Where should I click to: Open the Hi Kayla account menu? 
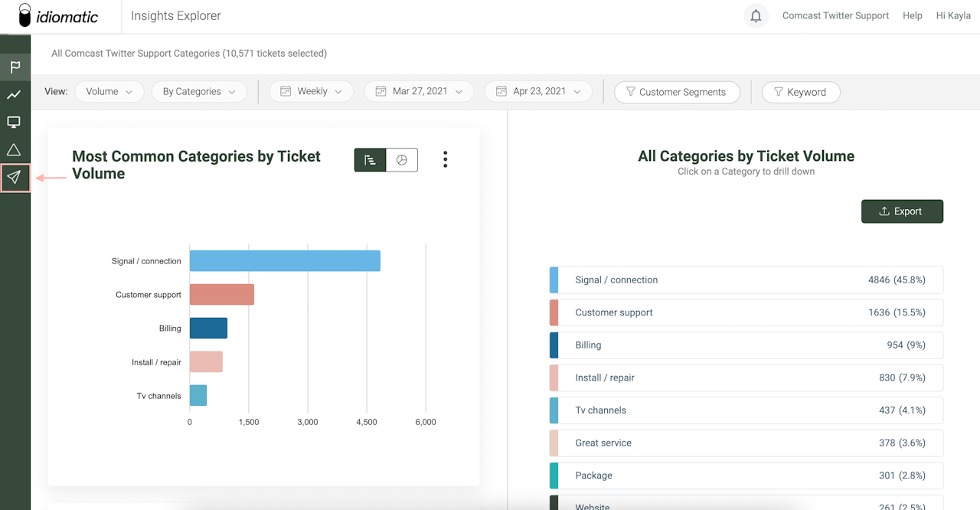pyautogui.click(x=953, y=15)
